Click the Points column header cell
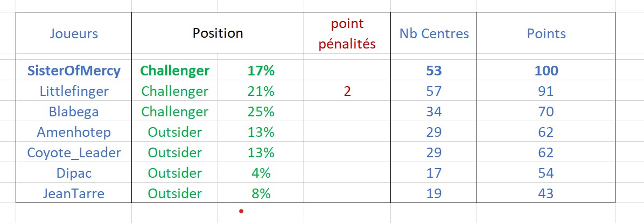 click(546, 33)
